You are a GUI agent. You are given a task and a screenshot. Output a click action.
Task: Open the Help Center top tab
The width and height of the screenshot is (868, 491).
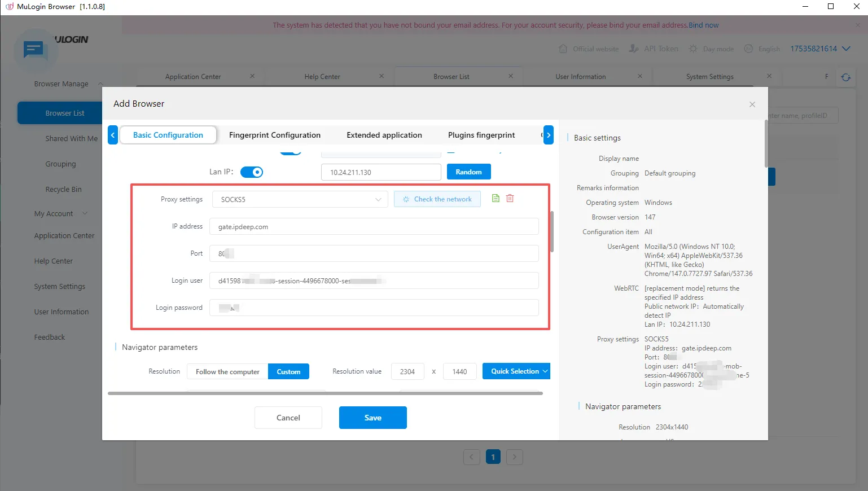coord(322,77)
